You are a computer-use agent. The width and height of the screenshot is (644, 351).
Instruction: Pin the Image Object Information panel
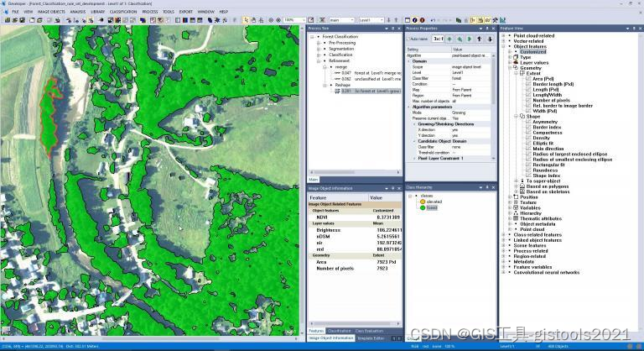click(x=392, y=188)
